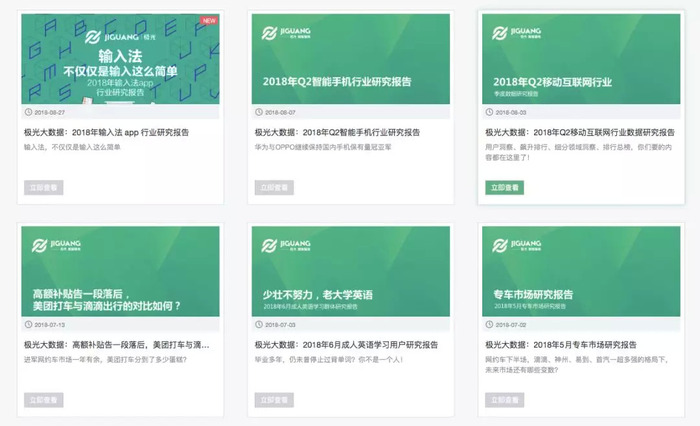
Task: Click the clock icon beside date 2018-08-07
Action: coord(259,112)
